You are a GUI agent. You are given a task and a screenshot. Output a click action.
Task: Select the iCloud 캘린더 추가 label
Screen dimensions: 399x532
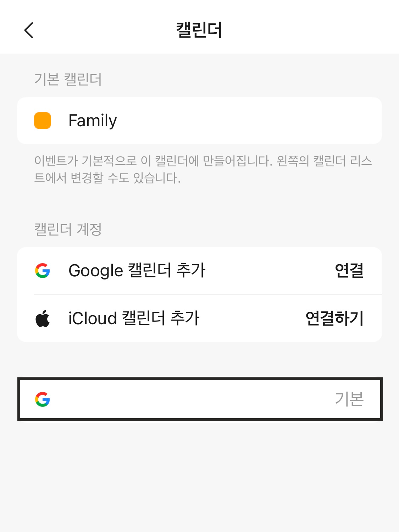[x=134, y=318]
